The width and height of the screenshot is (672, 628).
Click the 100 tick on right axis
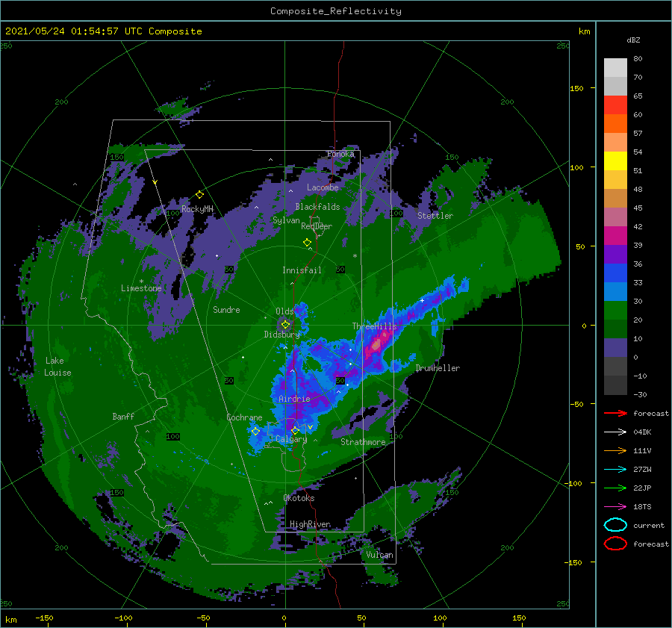click(x=576, y=167)
